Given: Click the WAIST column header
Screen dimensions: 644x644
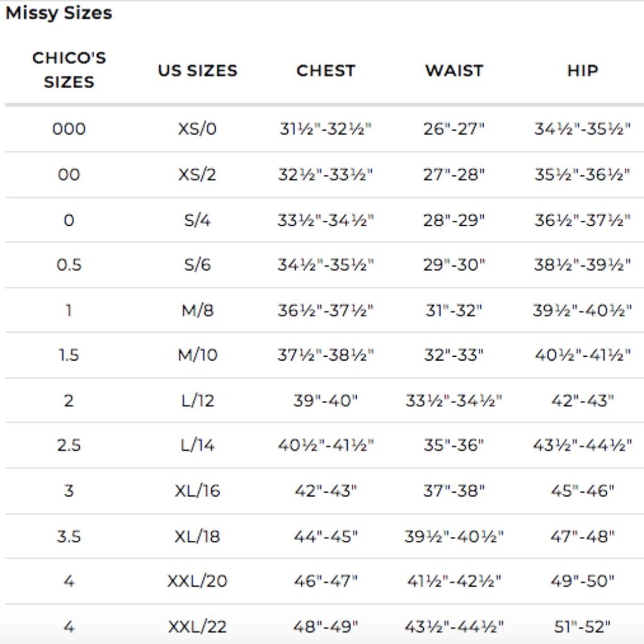Looking at the screenshot, I should pyautogui.click(x=454, y=71).
